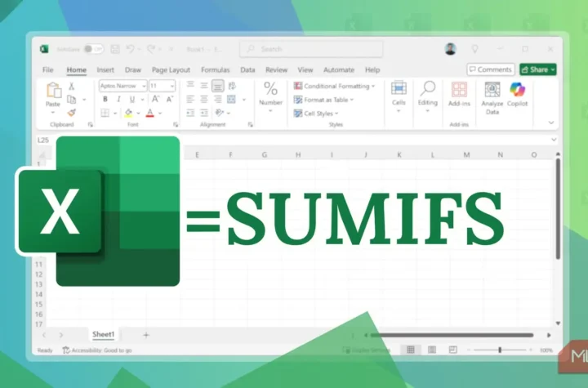
Task: Click the Name Box showing L25
Action: coord(43,140)
